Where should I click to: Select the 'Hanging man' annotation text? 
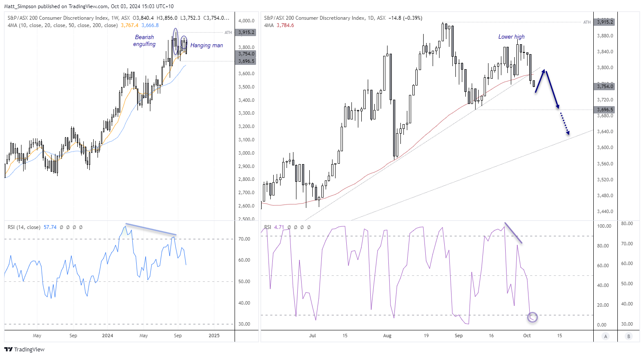207,46
